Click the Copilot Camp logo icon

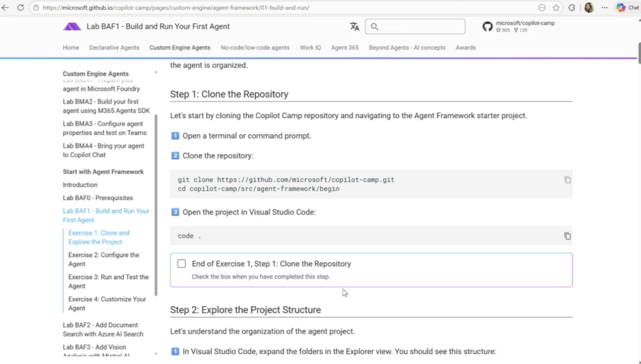point(72,26)
